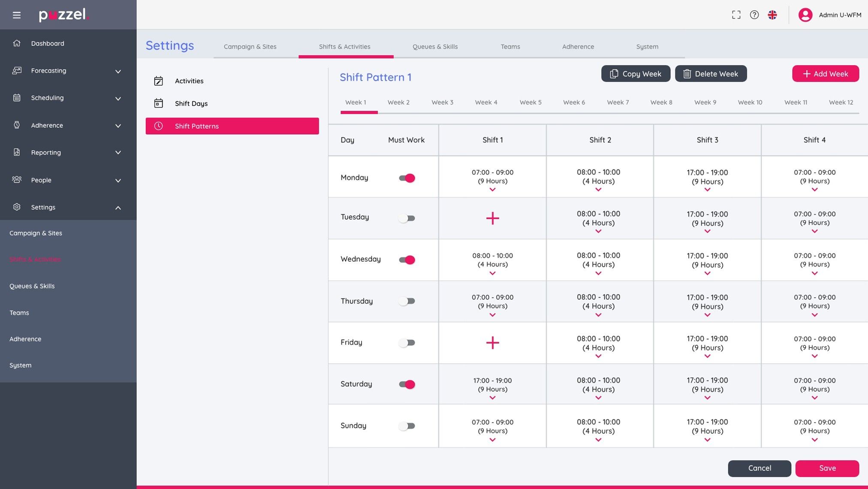Viewport: 868px width, 489px height.
Task: Click the Add Week button
Action: point(826,74)
